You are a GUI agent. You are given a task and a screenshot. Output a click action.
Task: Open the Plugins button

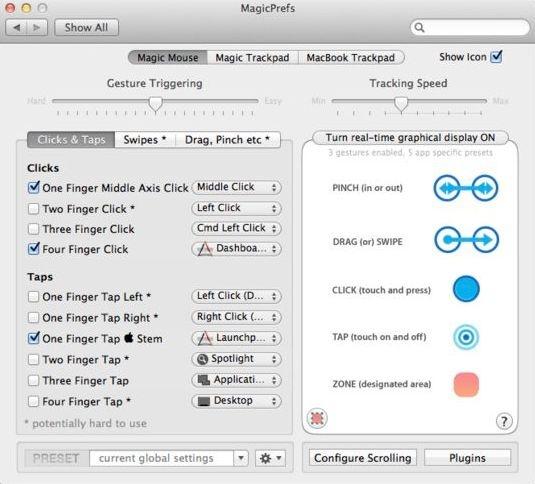[467, 458]
